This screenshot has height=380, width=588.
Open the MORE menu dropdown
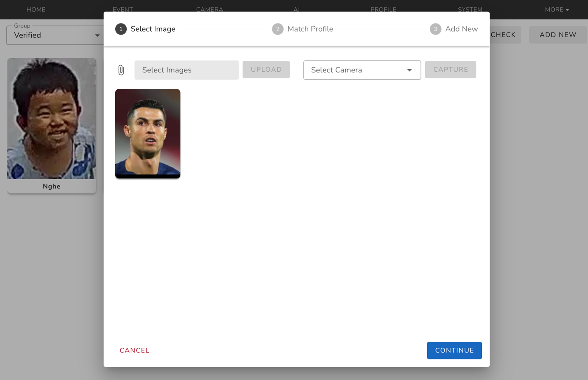point(556,9)
